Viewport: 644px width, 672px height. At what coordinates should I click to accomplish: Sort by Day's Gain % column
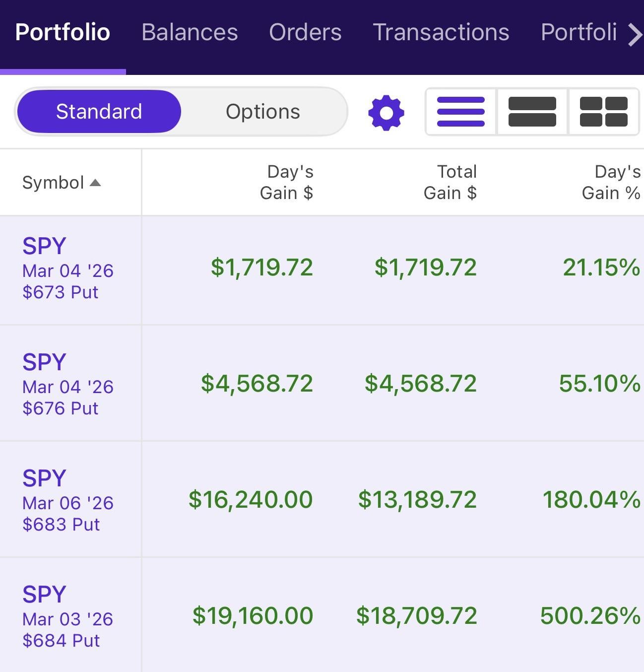tap(610, 182)
